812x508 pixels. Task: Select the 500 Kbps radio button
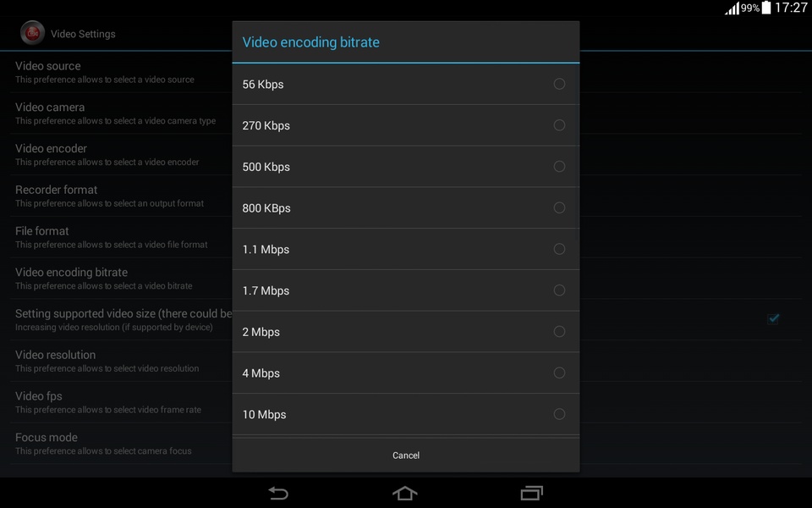[x=559, y=167]
